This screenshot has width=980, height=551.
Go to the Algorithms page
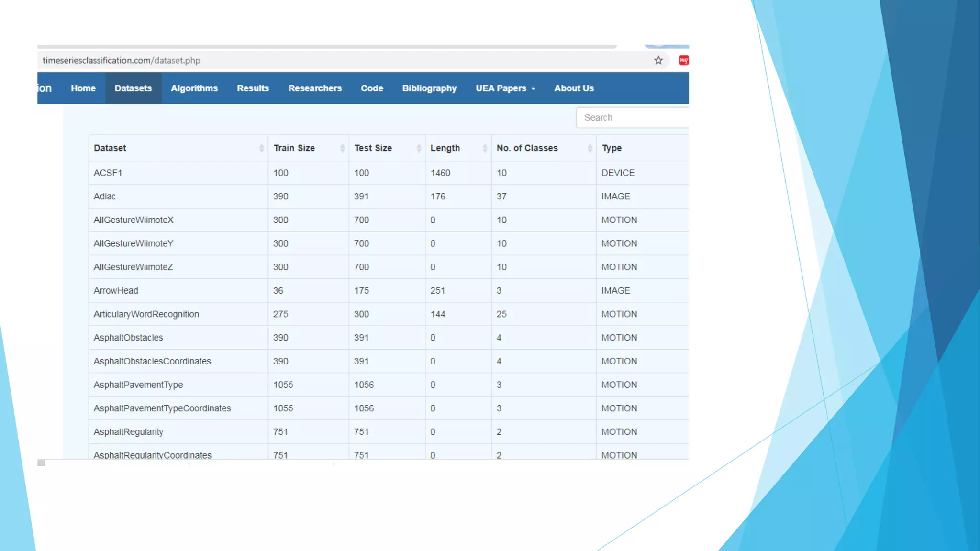click(x=194, y=88)
